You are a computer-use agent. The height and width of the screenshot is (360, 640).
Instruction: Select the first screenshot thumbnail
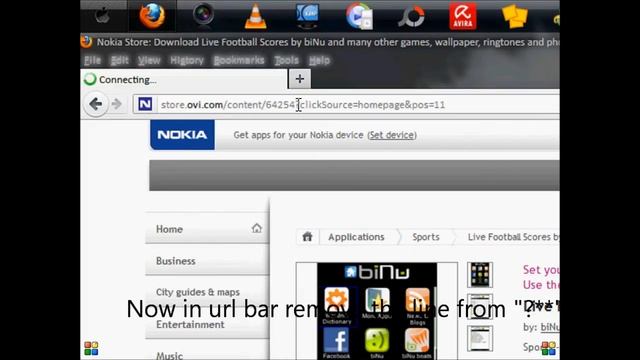(x=480, y=275)
